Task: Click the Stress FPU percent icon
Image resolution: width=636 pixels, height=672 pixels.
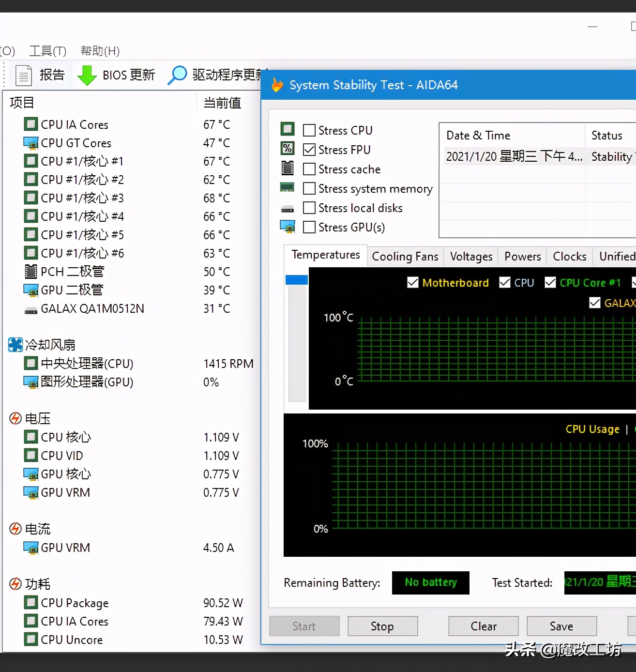Action: [x=288, y=149]
